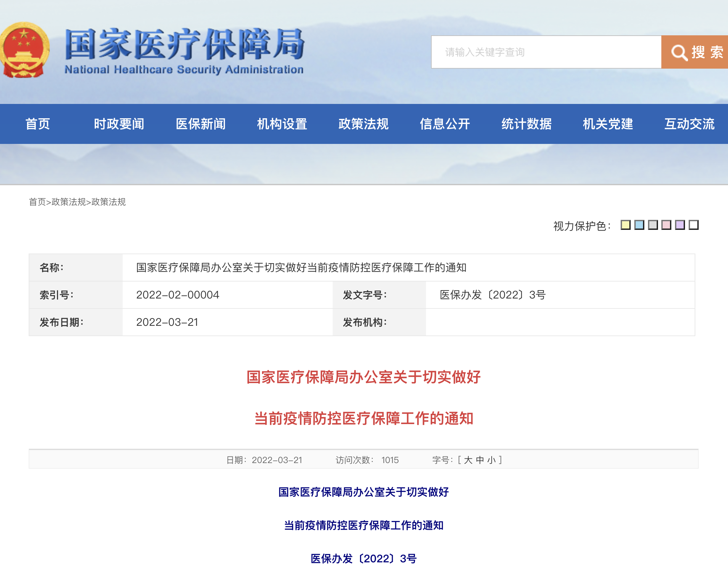728x567 pixels.
Task: Open the 统计数据 navigation menu
Action: pyautogui.click(x=526, y=124)
